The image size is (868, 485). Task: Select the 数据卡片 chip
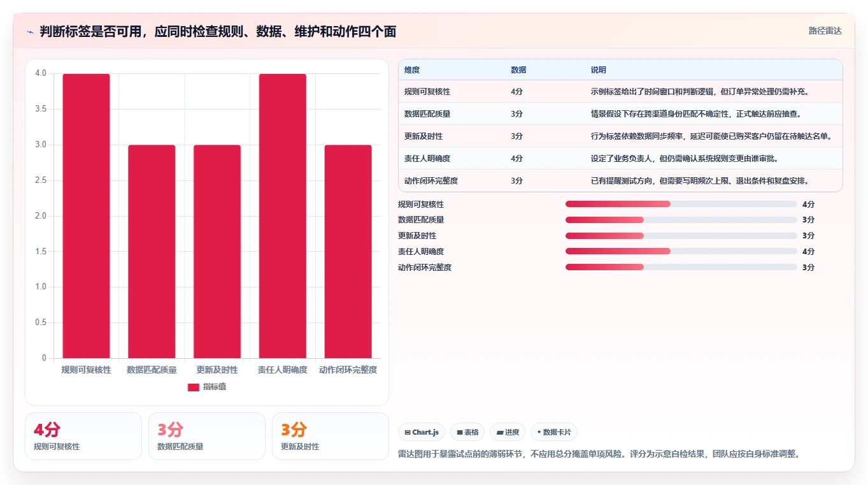click(554, 432)
